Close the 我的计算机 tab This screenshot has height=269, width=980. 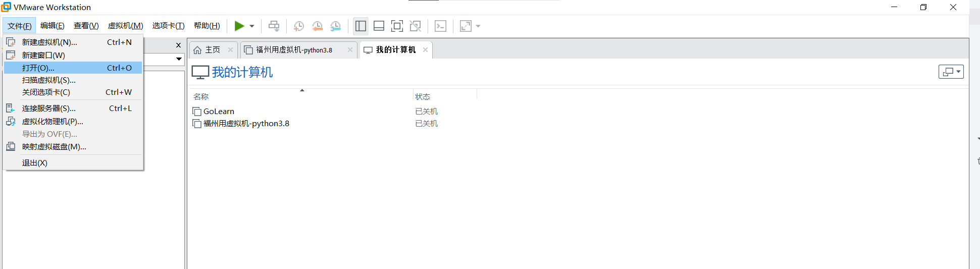[x=425, y=49]
